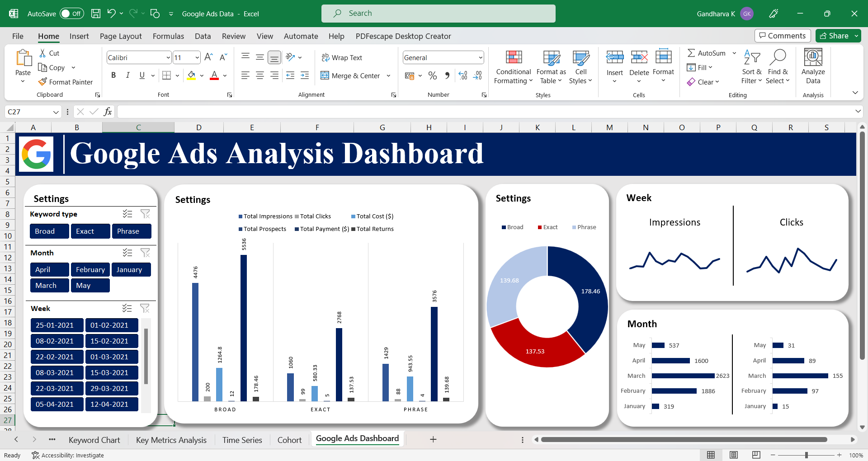The image size is (868, 461).
Task: Apply Underline formatting
Action: 142,75
